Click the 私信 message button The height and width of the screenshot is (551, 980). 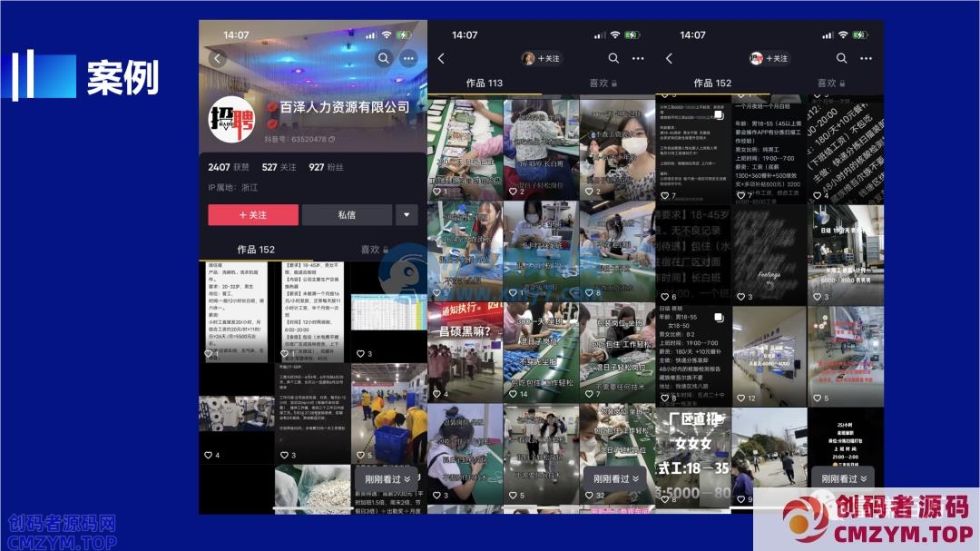pyautogui.click(x=347, y=215)
